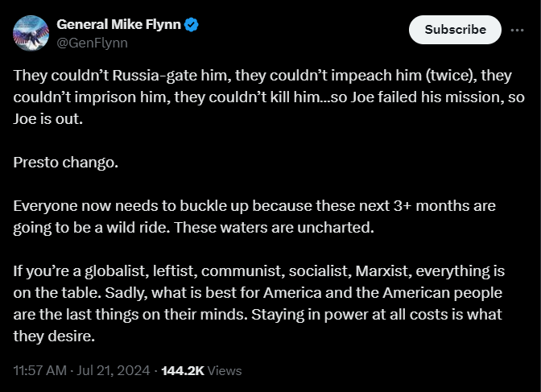Open the @GenFlynn handle link
541x392 pixels.
[x=91, y=43]
